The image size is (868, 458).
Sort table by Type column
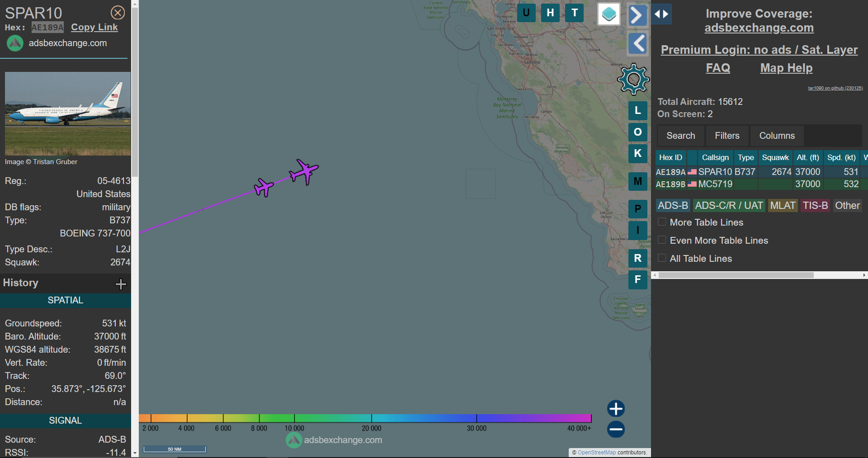tap(745, 157)
